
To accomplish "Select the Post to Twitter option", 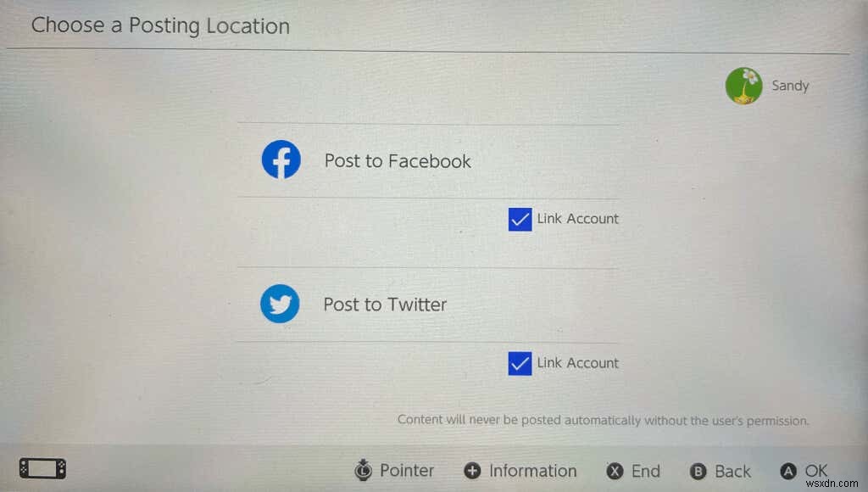I will 427,305.
